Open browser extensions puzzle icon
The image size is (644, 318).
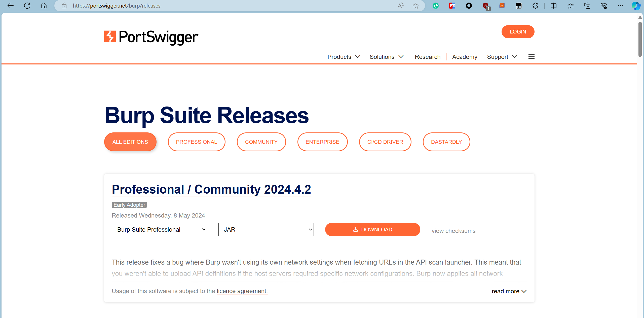point(535,6)
